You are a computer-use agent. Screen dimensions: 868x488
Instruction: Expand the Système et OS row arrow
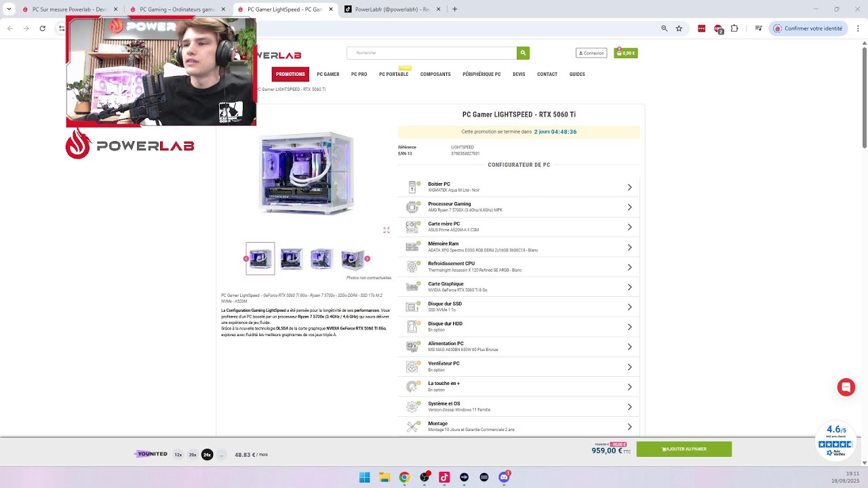click(629, 407)
